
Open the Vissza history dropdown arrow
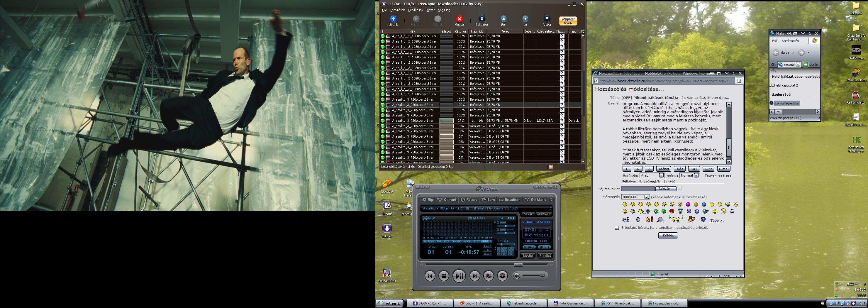click(x=793, y=53)
